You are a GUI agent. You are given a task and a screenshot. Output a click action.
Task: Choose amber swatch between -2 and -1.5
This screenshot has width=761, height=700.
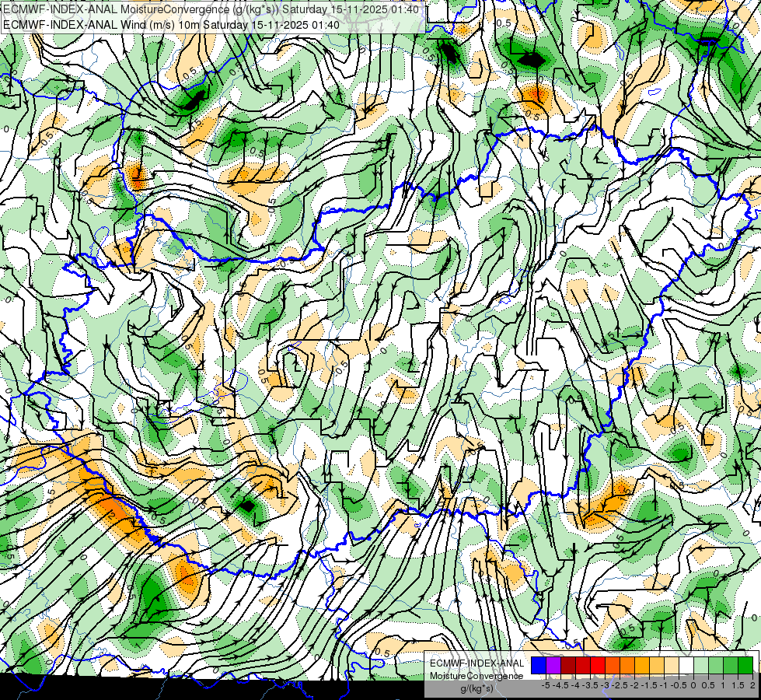point(642,665)
